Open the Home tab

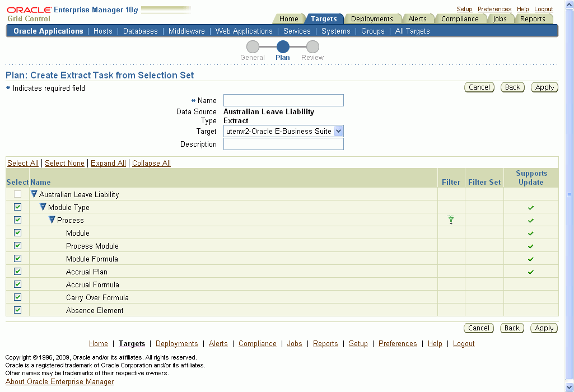[288, 18]
